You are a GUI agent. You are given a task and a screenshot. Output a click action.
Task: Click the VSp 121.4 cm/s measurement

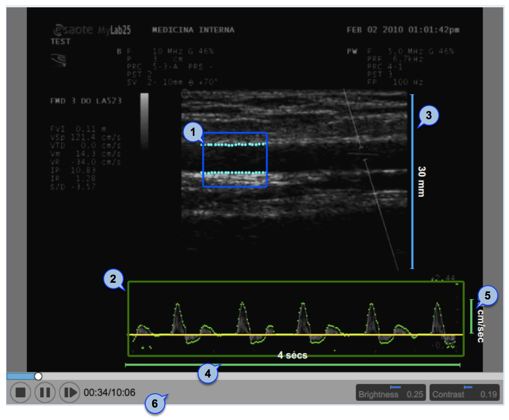[x=86, y=137]
